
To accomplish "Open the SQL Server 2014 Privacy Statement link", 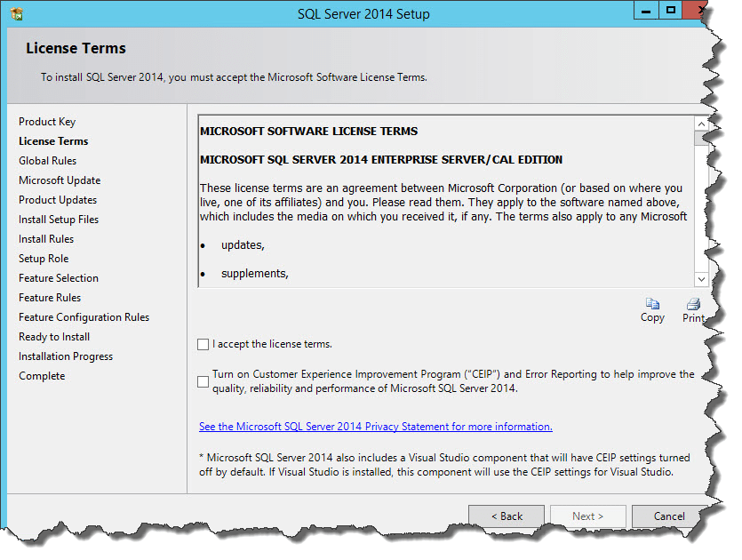I will coord(375,427).
